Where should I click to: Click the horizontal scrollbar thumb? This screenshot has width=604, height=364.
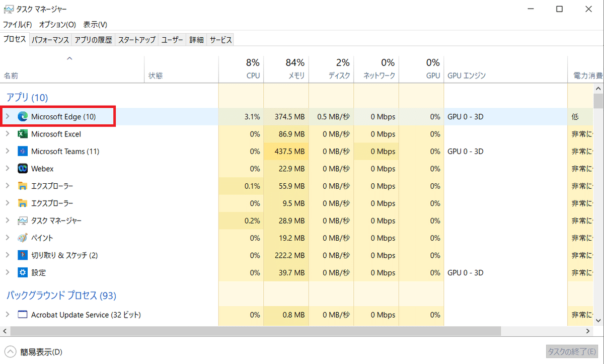point(255,331)
